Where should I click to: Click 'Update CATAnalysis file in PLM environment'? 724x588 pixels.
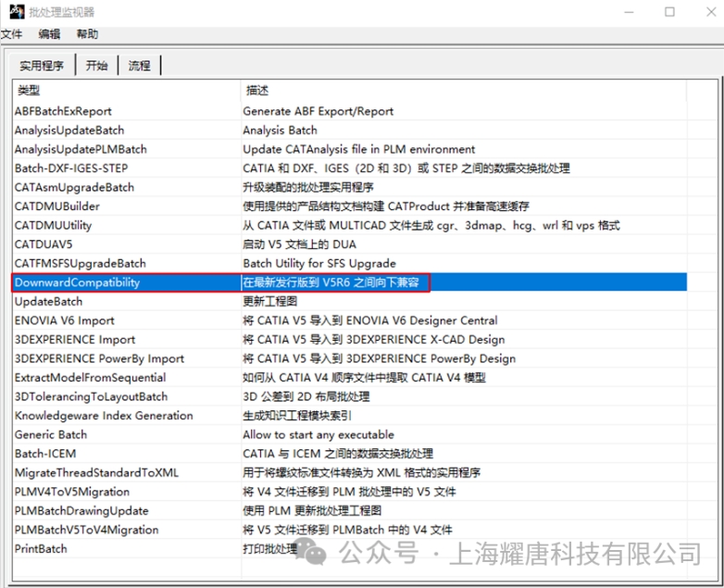[x=359, y=149]
